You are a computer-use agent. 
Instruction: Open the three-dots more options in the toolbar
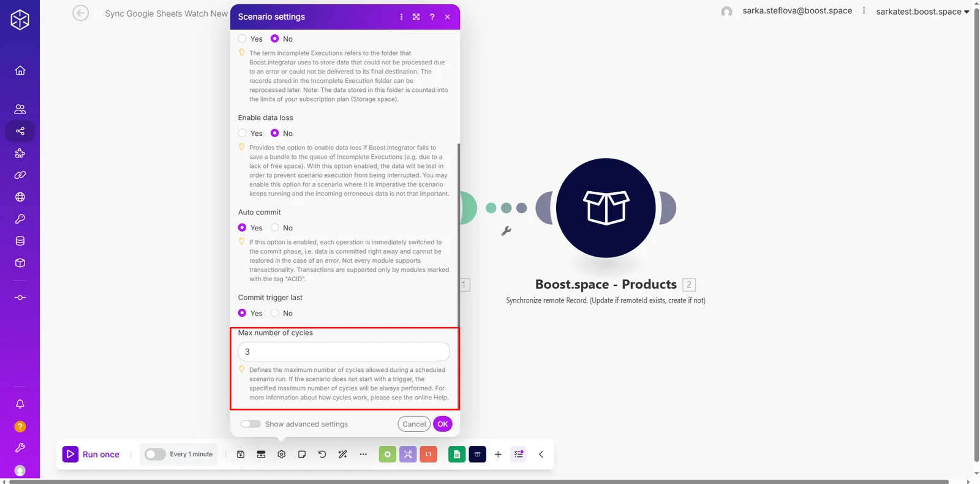click(x=363, y=454)
